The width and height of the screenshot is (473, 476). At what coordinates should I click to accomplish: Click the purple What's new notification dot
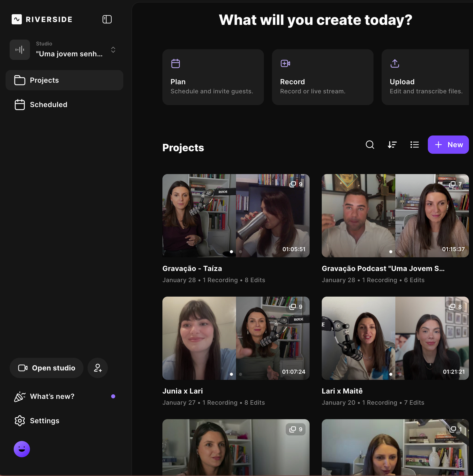[x=113, y=396]
